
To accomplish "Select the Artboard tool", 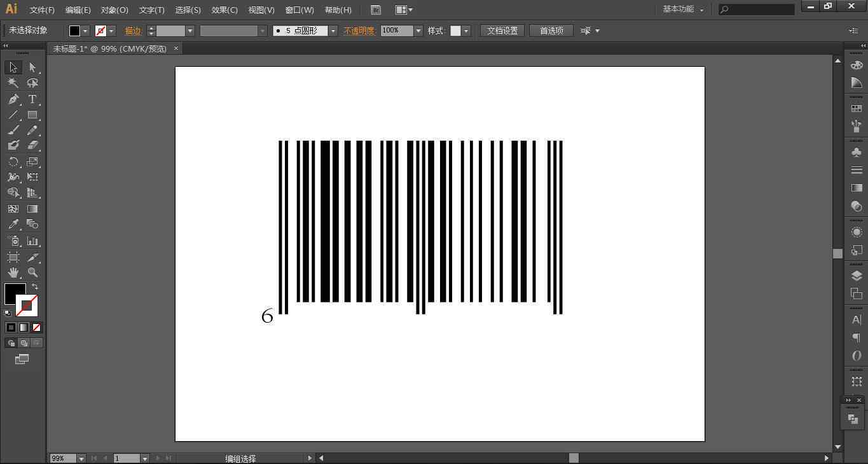I will coord(13,257).
